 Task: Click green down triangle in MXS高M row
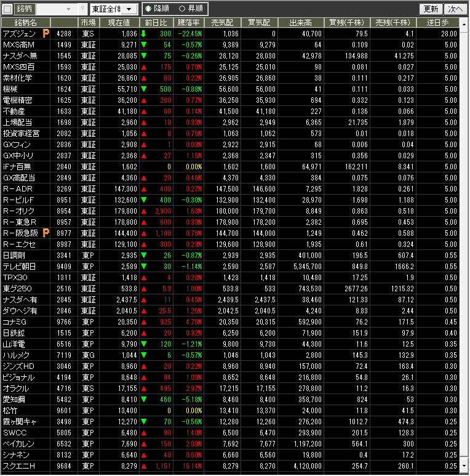coord(144,44)
